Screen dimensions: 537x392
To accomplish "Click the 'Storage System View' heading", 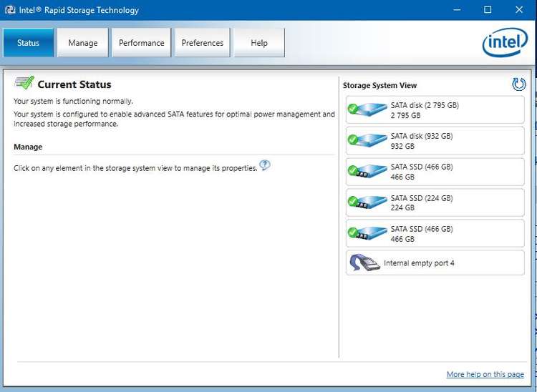I will click(x=379, y=85).
